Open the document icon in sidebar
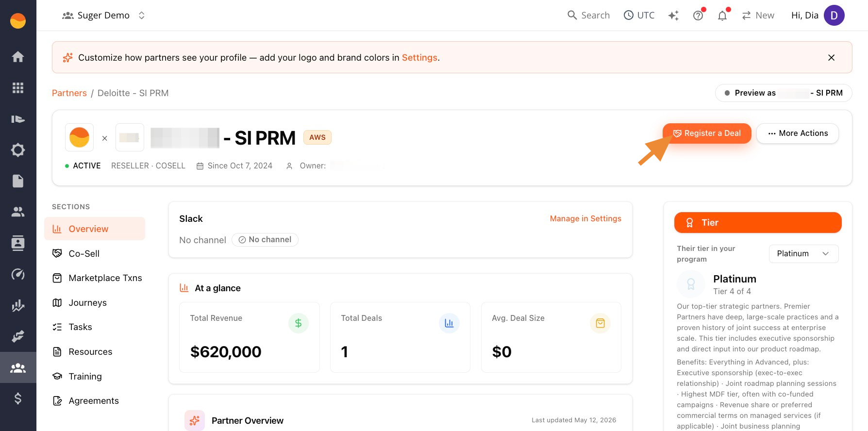Viewport: 868px width, 431px height. click(18, 181)
